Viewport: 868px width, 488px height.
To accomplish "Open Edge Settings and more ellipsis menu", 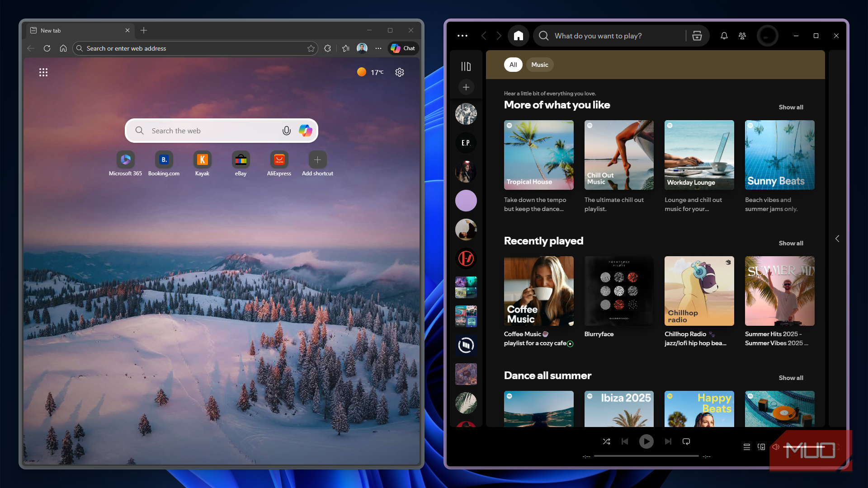I will [x=378, y=48].
